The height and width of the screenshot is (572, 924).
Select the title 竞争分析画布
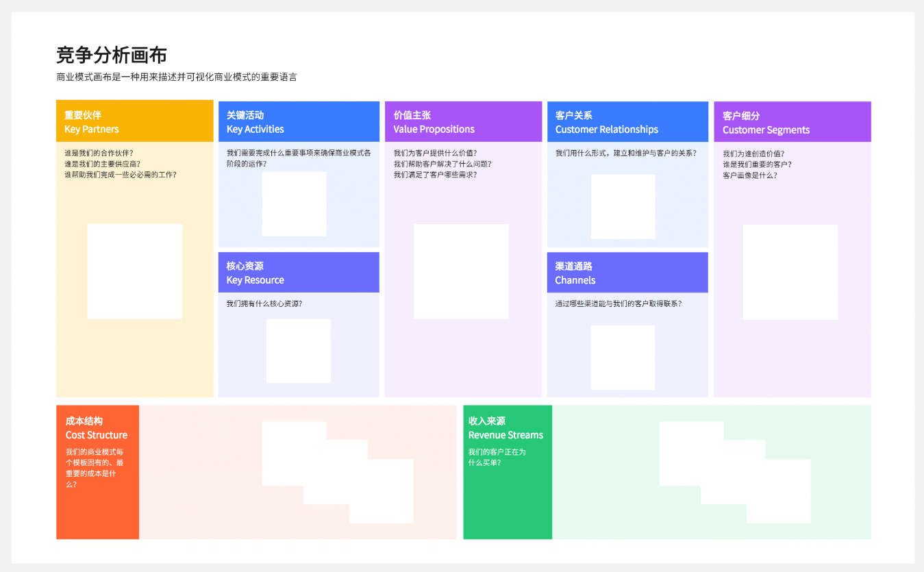pyautogui.click(x=112, y=55)
